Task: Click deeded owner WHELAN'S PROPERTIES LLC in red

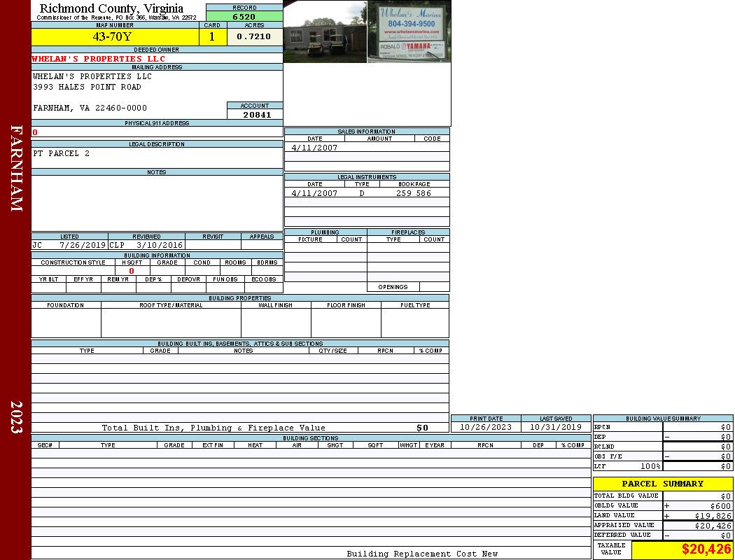Action: (99, 59)
